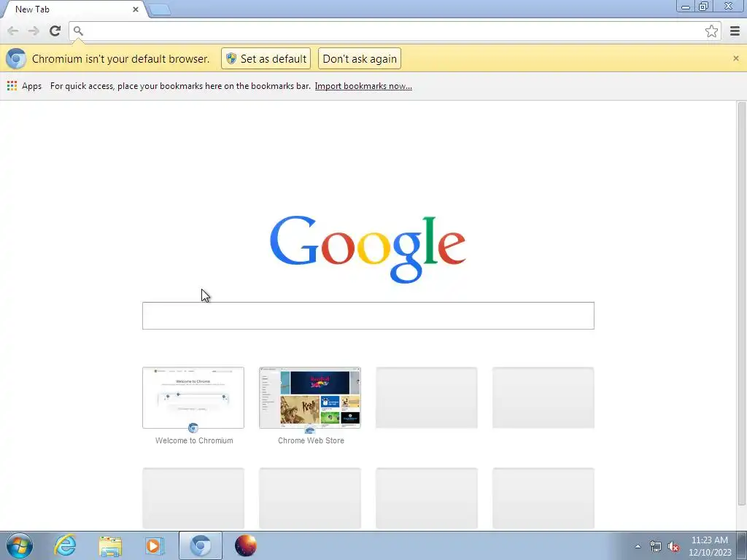Launch Internet Explorer from the taskbar

coord(65,545)
